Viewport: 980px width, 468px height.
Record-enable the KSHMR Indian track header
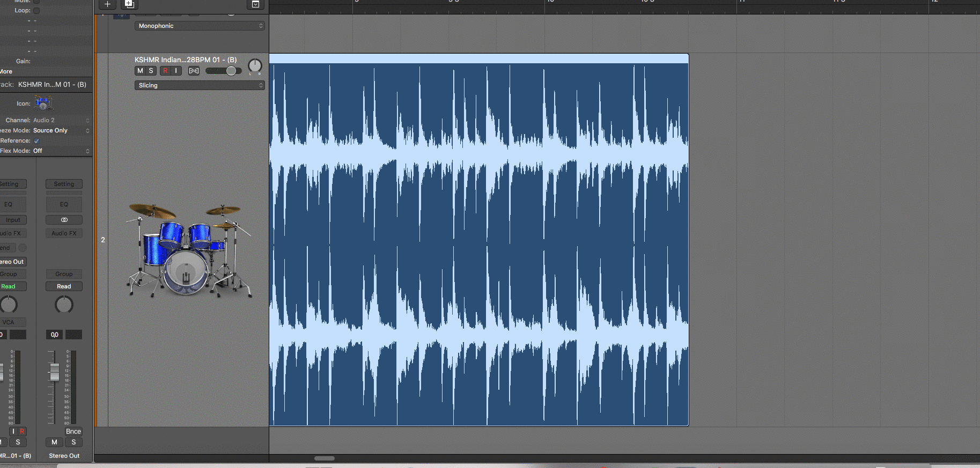165,71
